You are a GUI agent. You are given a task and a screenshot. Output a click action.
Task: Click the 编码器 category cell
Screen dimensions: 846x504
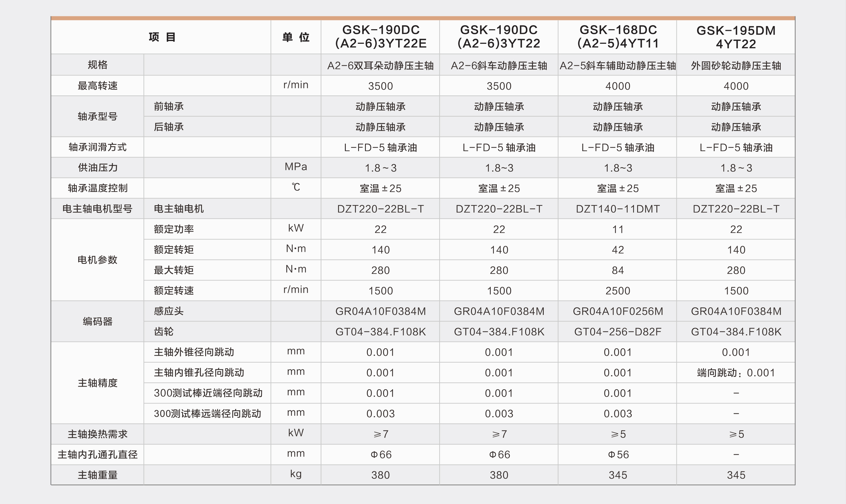coord(98,321)
